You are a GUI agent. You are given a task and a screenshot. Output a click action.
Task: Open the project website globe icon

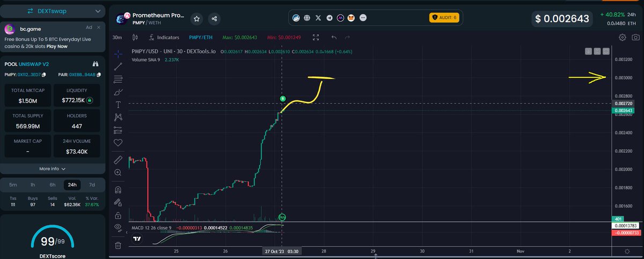click(x=307, y=18)
